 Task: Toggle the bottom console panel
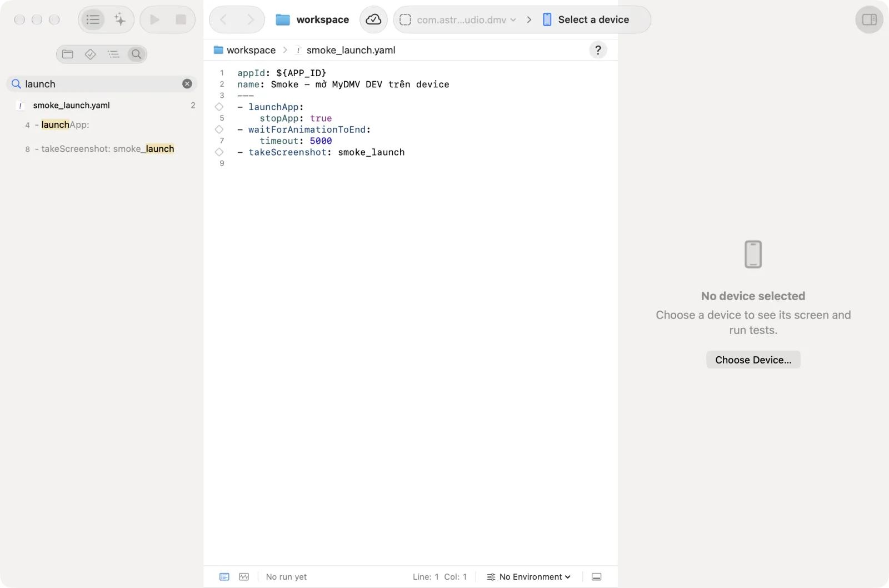[x=597, y=577]
